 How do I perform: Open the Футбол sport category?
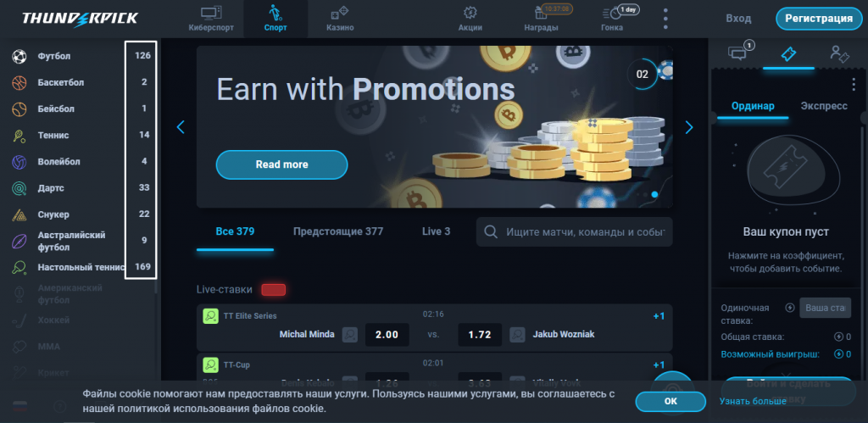(x=54, y=56)
